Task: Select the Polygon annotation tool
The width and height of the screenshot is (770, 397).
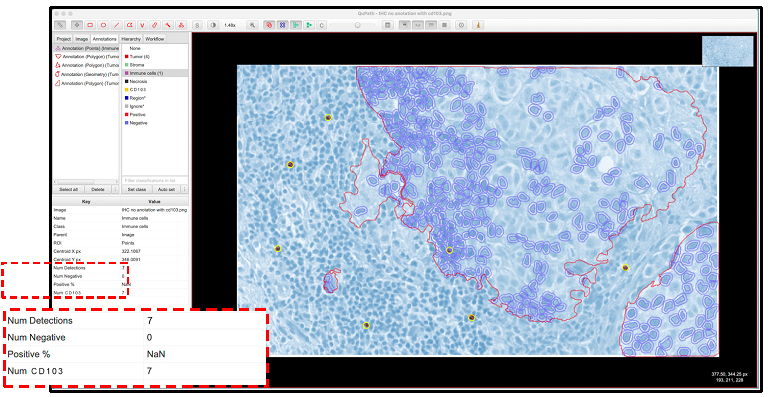Action: pos(130,25)
